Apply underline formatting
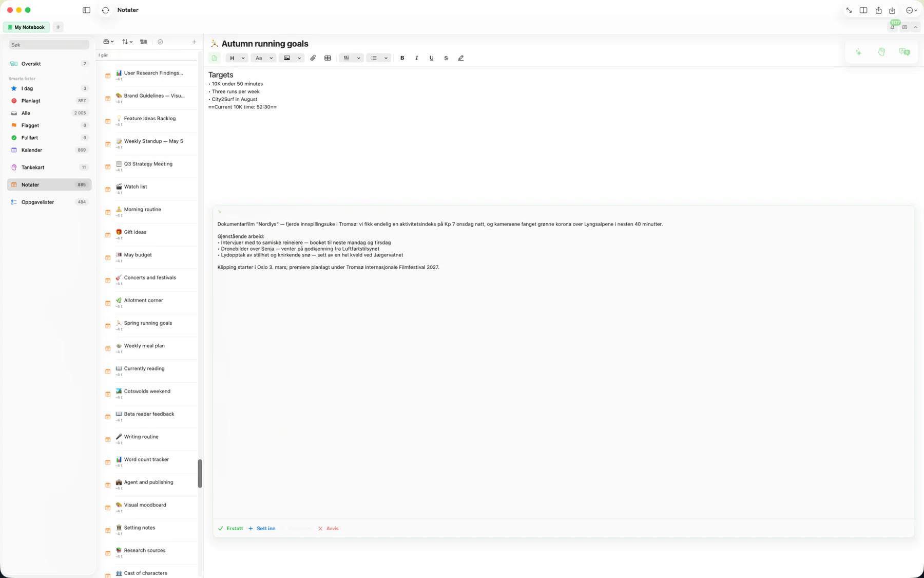924x578 pixels. click(431, 58)
